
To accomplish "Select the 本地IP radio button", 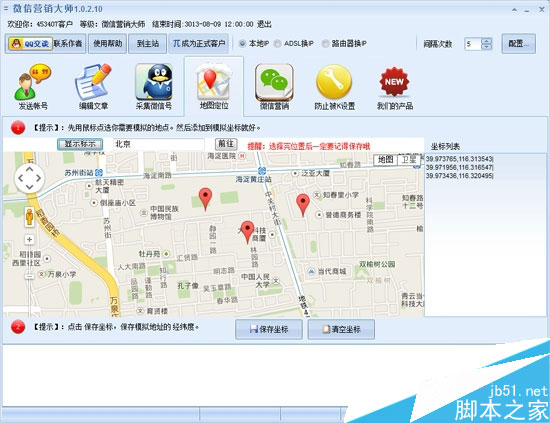I will coord(242,43).
